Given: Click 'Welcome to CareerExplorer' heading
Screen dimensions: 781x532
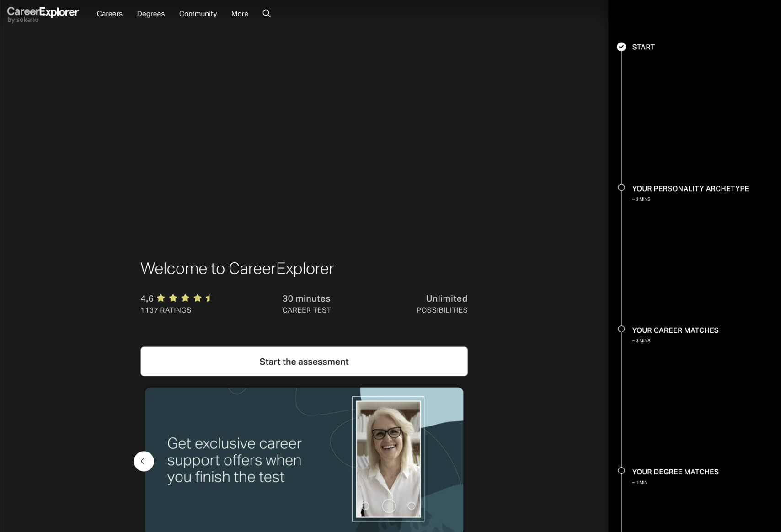Looking at the screenshot, I should (x=237, y=269).
